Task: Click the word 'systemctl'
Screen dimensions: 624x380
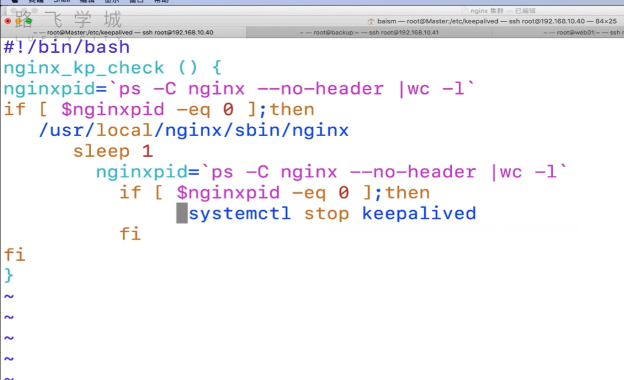Action: click(240, 213)
